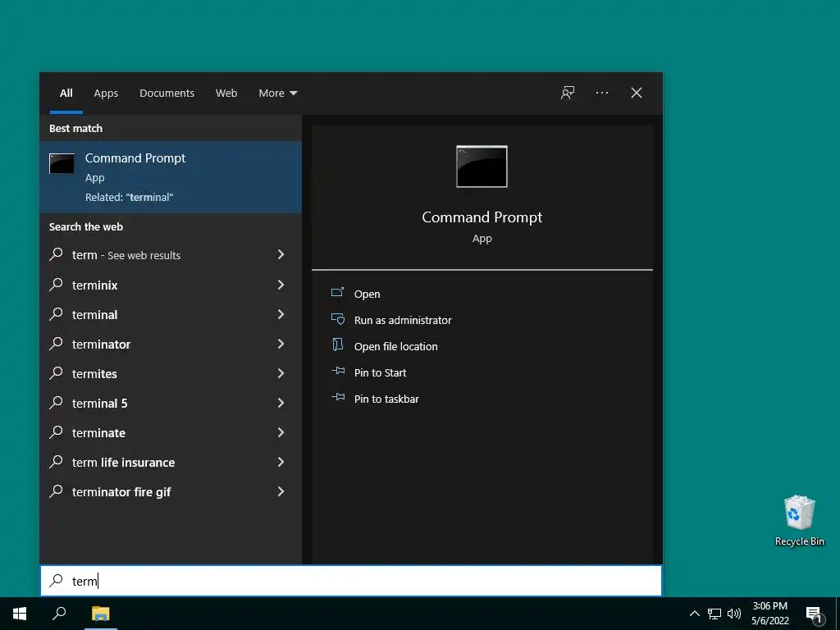840x630 pixels.
Task: Click the Command Prompt title in details pane
Action: click(x=482, y=217)
